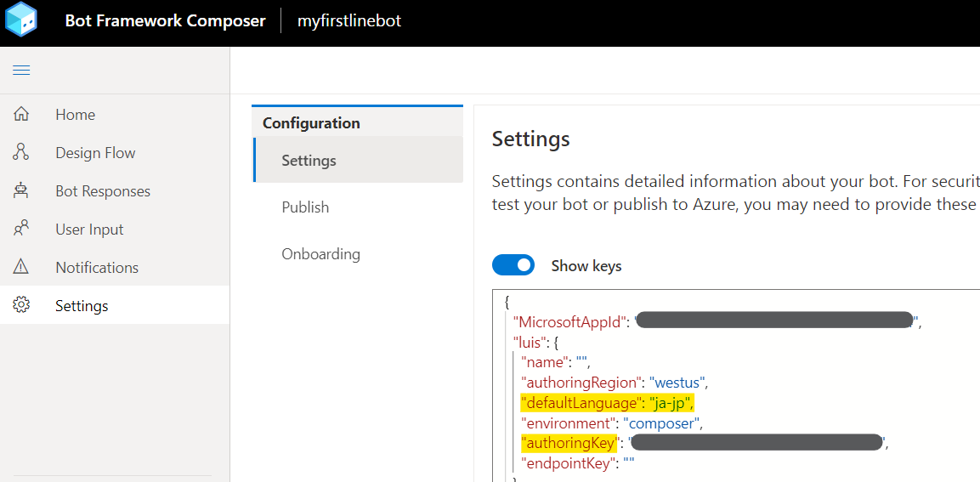Click the Bot Framework Composer logo icon
This screenshot has height=482, width=980.
21,20
